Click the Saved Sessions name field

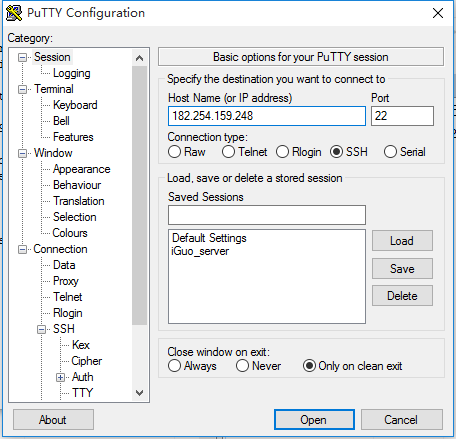point(267,215)
